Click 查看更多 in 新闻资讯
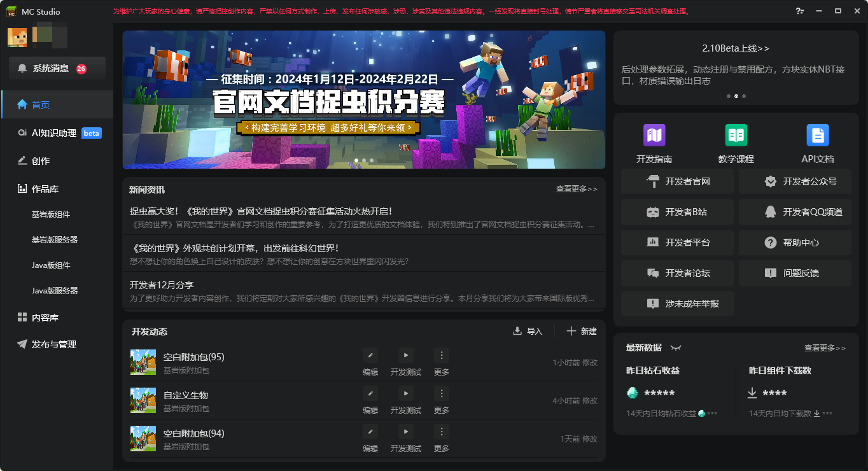Image resolution: width=868 pixels, height=471 pixels. tap(577, 189)
